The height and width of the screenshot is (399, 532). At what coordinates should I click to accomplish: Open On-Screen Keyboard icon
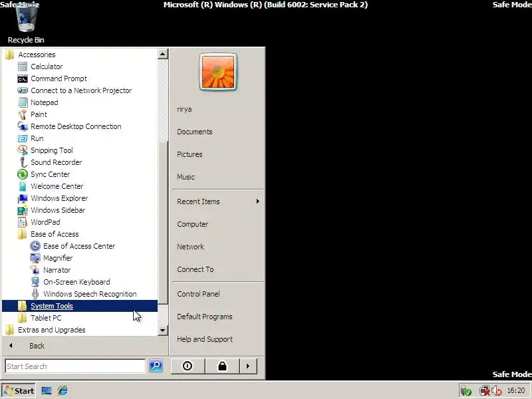click(35, 282)
